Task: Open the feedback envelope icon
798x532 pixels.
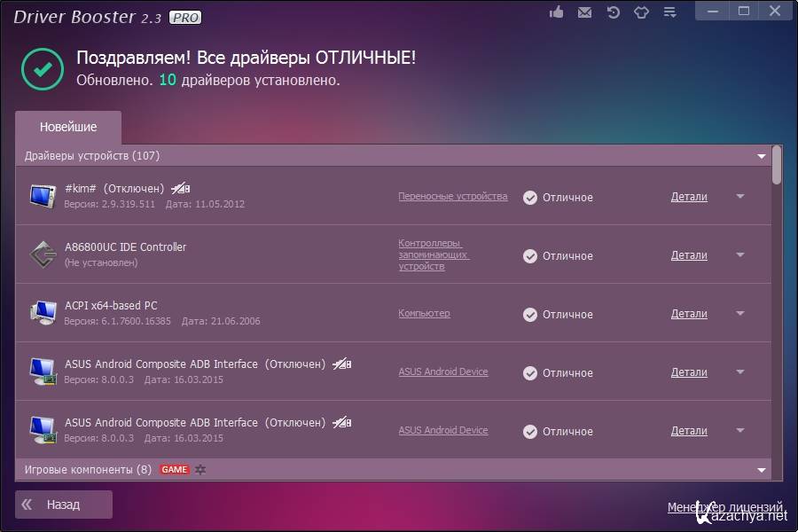Action: pyautogui.click(x=584, y=12)
